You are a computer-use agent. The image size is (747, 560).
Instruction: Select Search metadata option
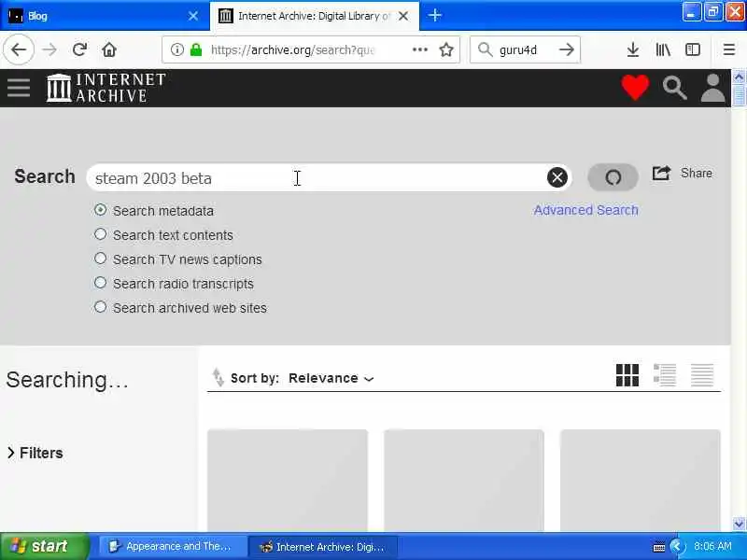(x=100, y=209)
